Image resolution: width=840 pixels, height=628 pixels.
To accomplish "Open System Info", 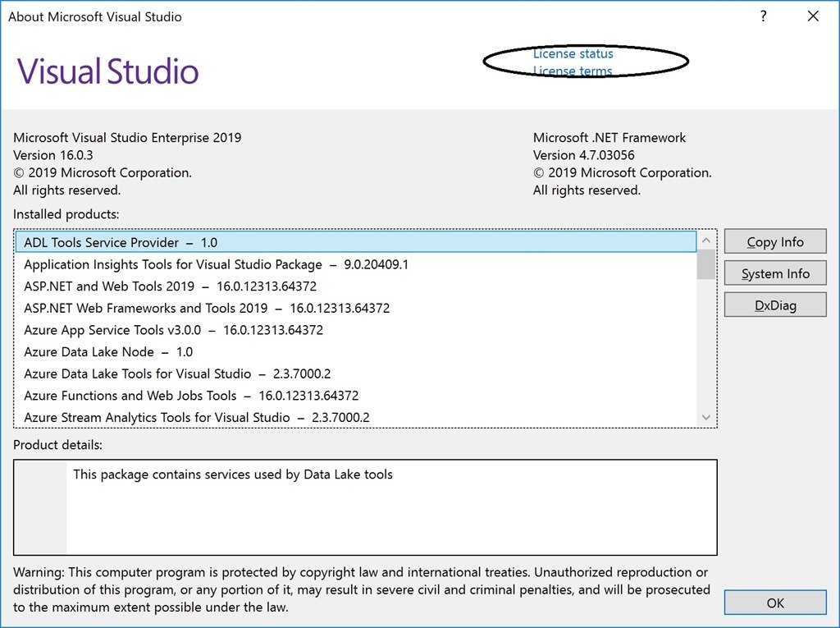I will pyautogui.click(x=775, y=273).
